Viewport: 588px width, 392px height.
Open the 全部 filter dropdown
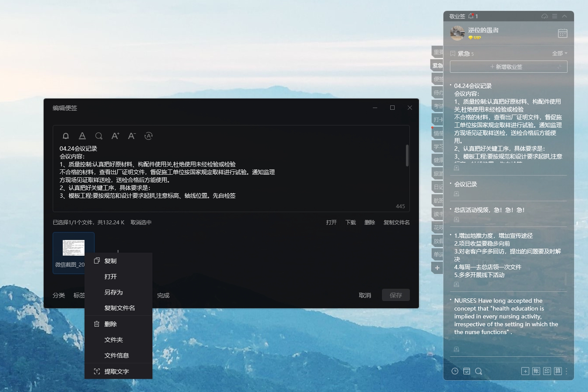(560, 54)
